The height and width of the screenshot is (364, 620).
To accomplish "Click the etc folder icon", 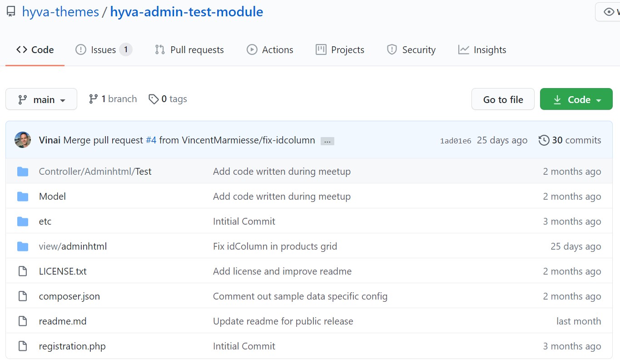I will click(x=22, y=221).
